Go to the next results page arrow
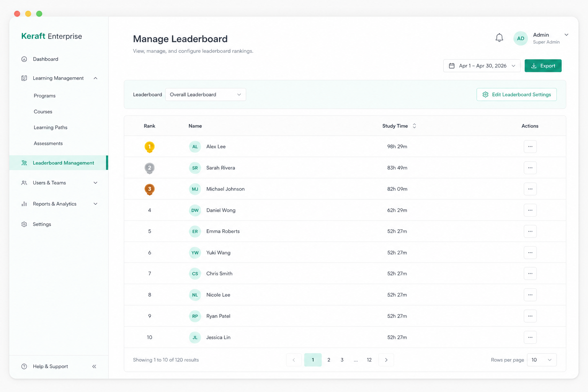The image size is (588, 392). coord(386,360)
